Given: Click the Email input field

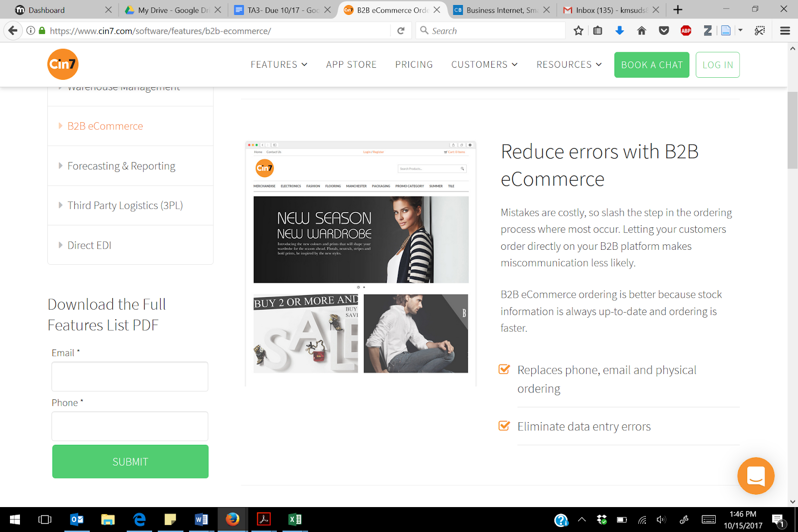Looking at the screenshot, I should coord(130,376).
